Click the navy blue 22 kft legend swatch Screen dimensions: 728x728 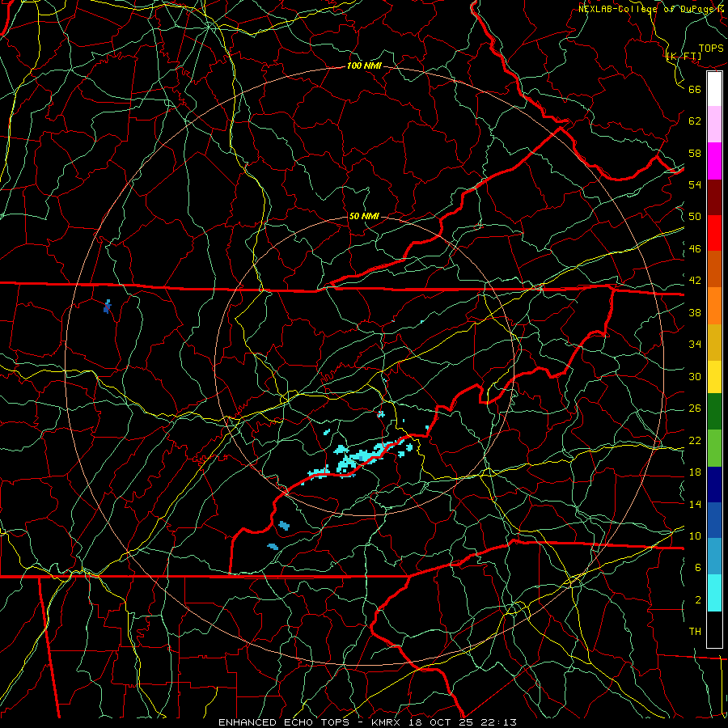pyautogui.click(x=714, y=485)
